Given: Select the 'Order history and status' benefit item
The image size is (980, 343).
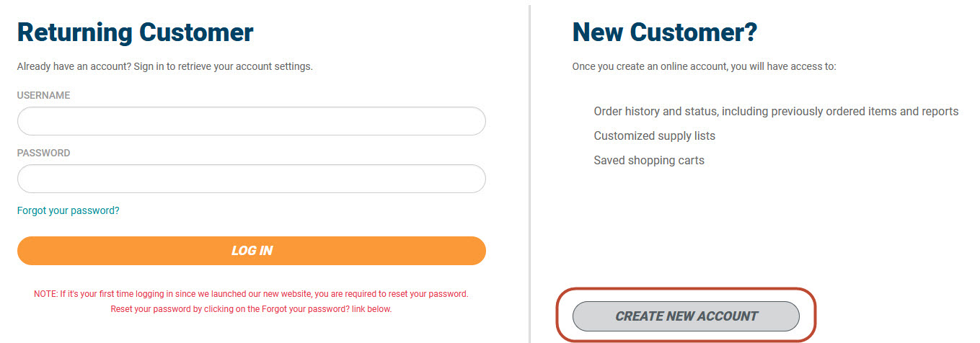Looking at the screenshot, I should [x=776, y=112].
